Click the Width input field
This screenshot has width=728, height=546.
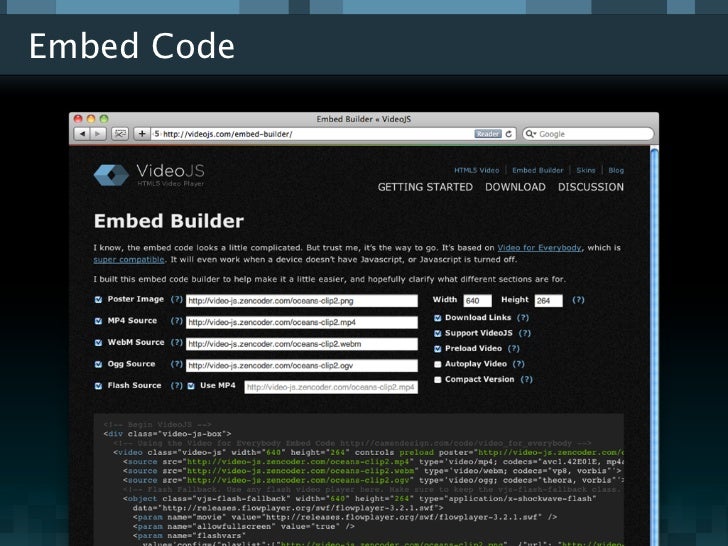477,301
